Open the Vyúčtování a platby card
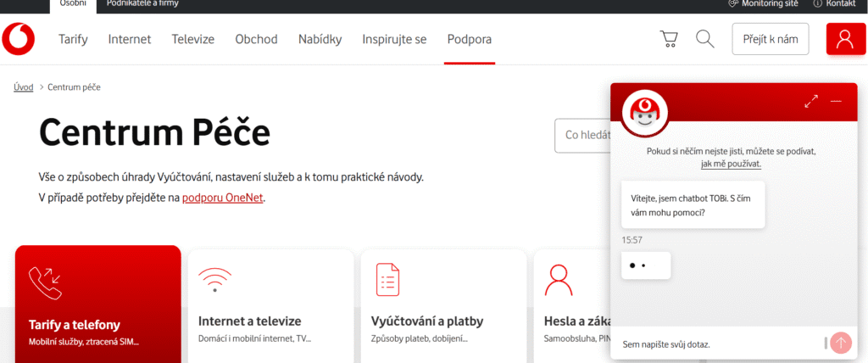868x363 pixels. (x=443, y=306)
